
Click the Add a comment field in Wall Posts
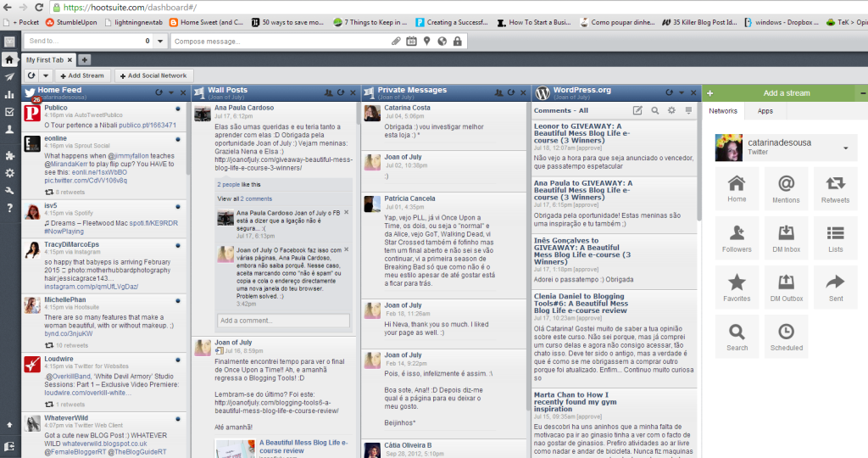283,320
